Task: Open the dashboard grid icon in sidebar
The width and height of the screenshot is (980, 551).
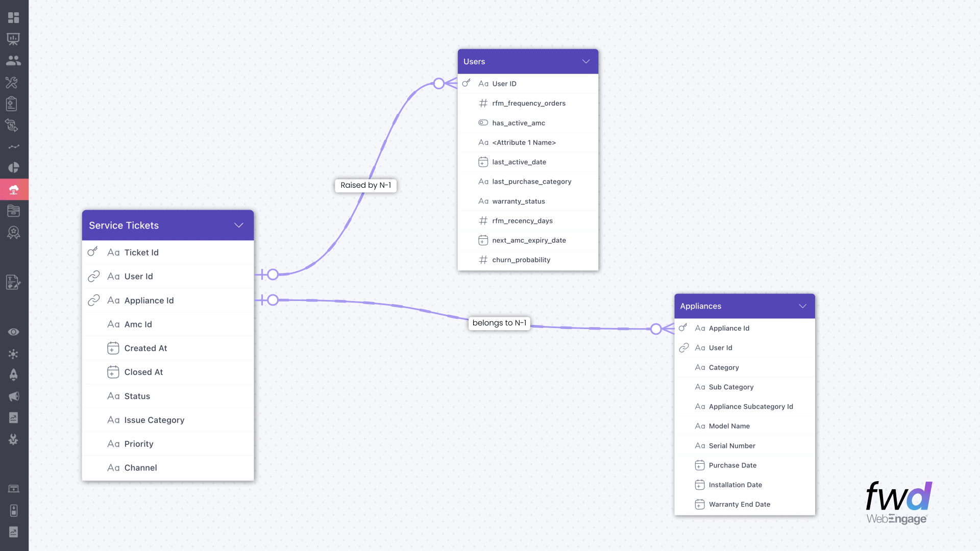Action: pyautogui.click(x=14, y=18)
